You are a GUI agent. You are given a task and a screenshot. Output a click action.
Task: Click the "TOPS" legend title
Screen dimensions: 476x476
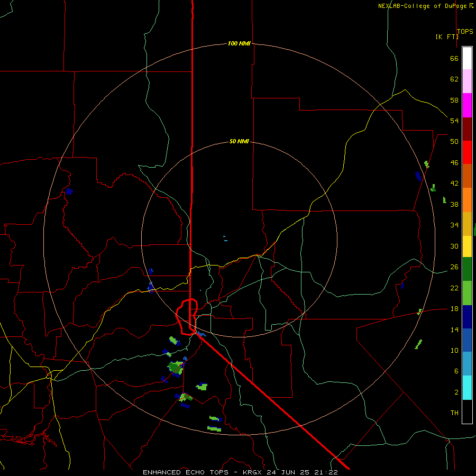[x=465, y=32]
